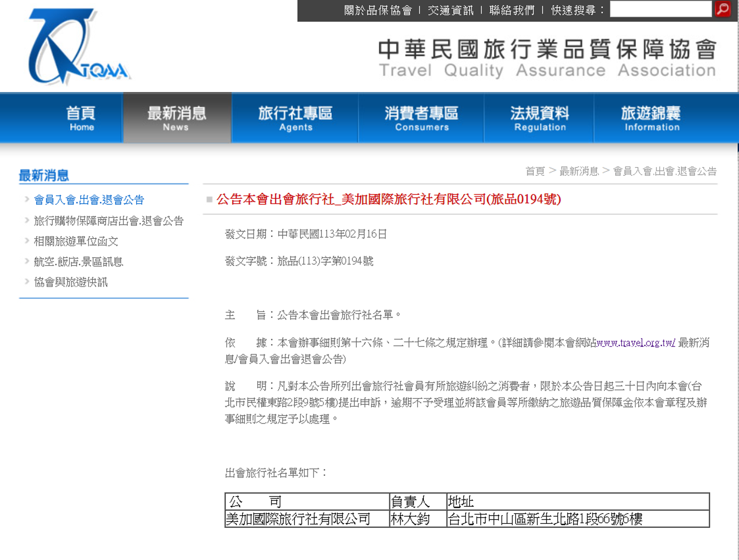Image resolution: width=739 pixels, height=560 pixels.
Task: Click 發文字號 旅品(113)字第0194號 text
Action: click(x=299, y=261)
